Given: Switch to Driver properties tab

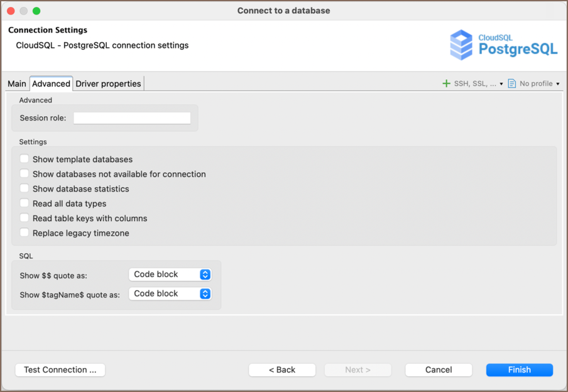Looking at the screenshot, I should [109, 84].
